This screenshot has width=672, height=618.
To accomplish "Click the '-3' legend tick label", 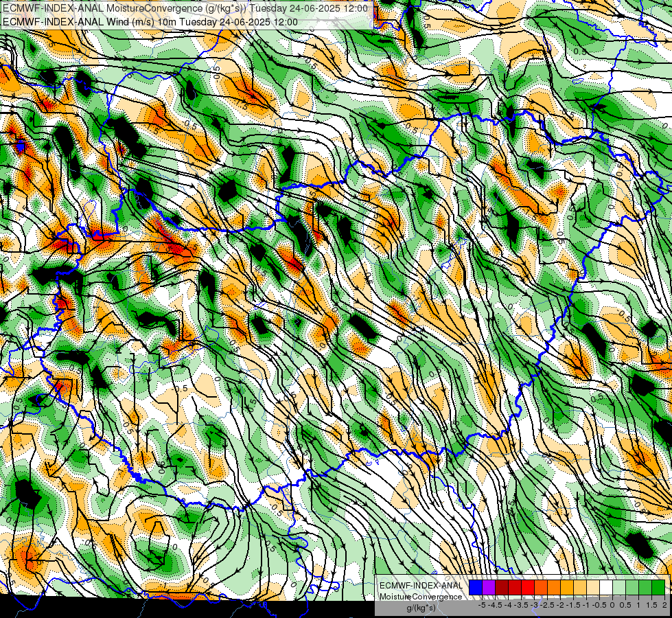I will point(535,605).
